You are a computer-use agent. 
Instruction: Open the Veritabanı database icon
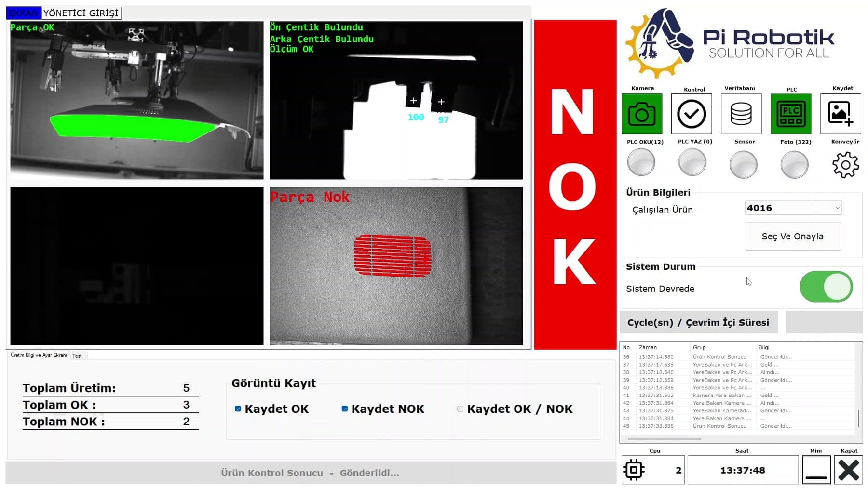point(741,114)
